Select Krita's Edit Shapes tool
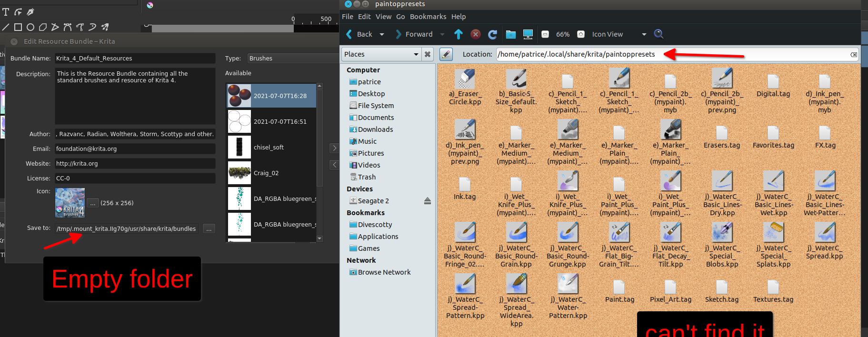The height and width of the screenshot is (337, 868). tap(18, 12)
